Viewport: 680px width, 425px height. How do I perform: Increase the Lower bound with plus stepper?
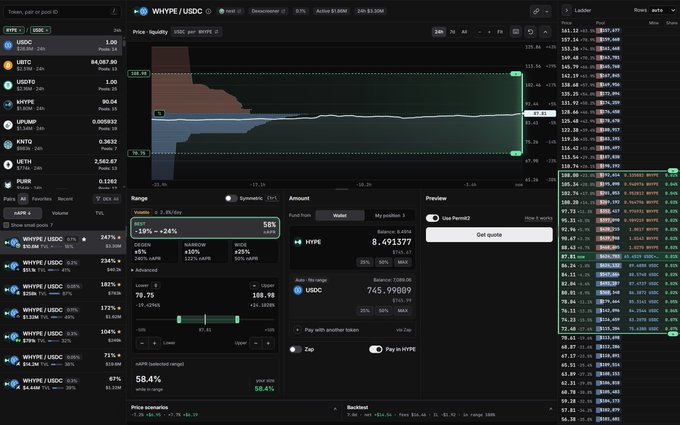[x=154, y=343]
